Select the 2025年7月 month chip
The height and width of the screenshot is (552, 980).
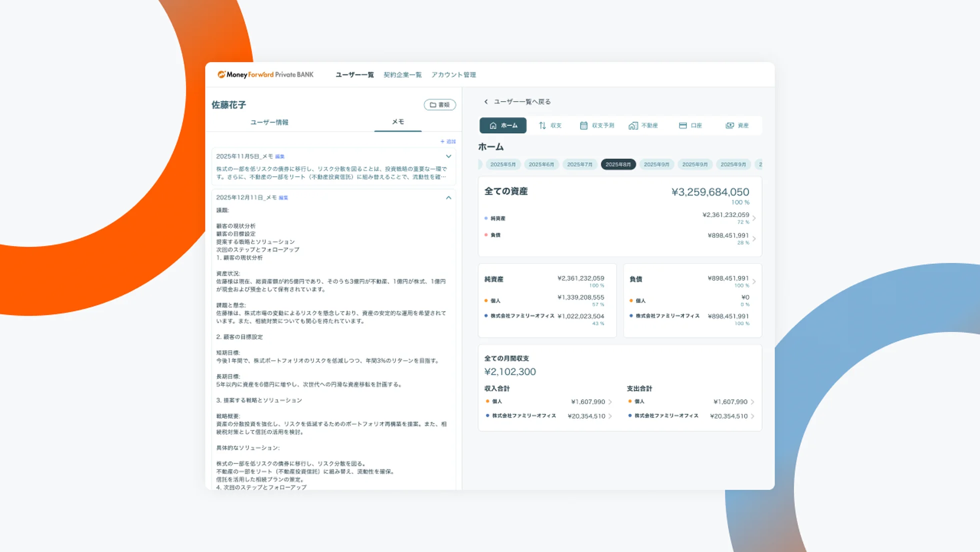pyautogui.click(x=579, y=164)
